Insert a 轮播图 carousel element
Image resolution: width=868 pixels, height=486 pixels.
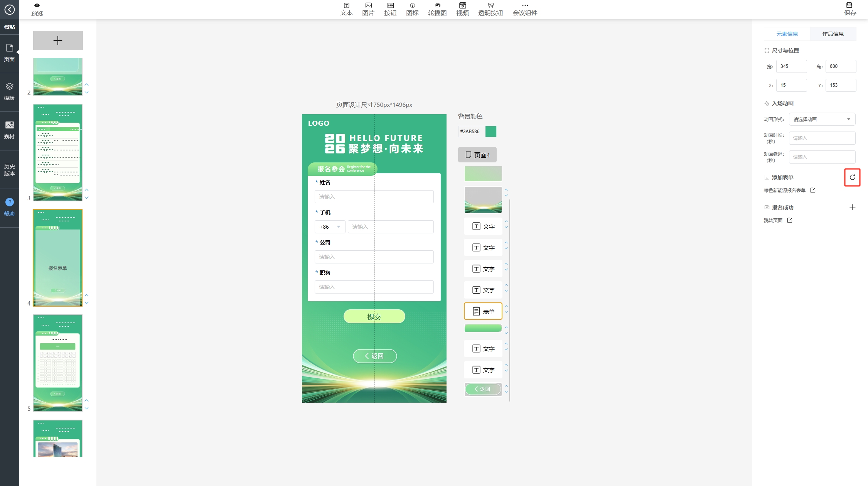(x=437, y=9)
